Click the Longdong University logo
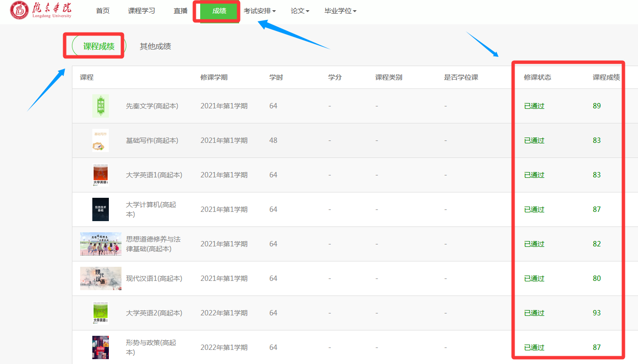 pos(41,11)
